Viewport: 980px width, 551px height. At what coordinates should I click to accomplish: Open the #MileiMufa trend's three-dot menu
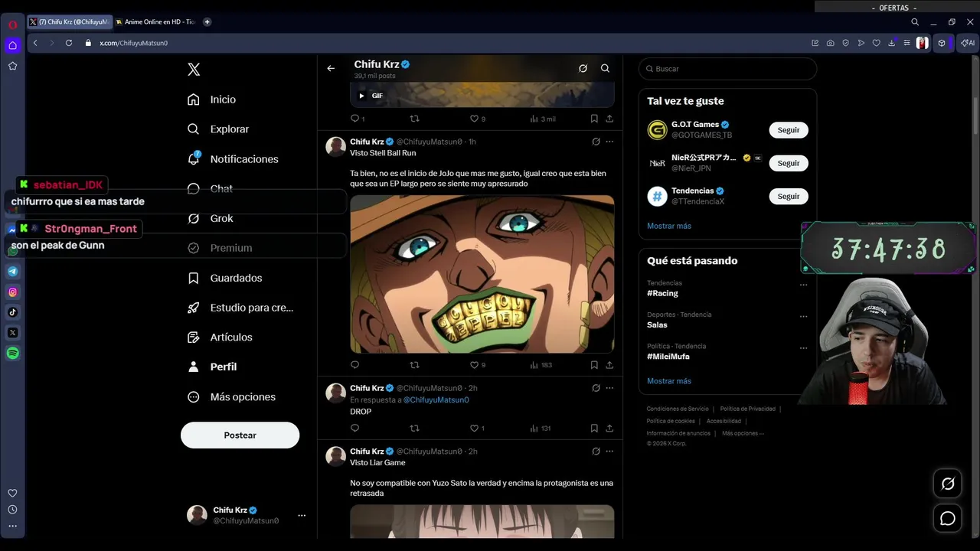tap(803, 348)
